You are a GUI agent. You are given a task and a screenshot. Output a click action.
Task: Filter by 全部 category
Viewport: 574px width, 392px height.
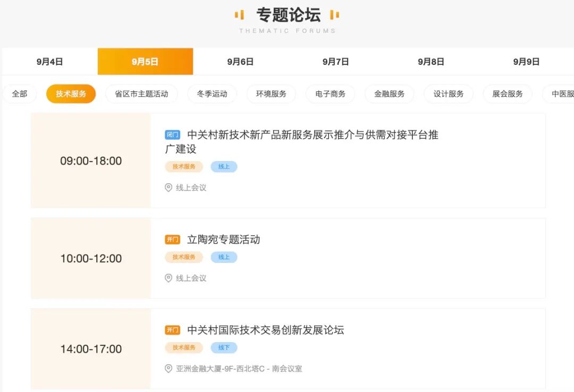[x=20, y=93]
